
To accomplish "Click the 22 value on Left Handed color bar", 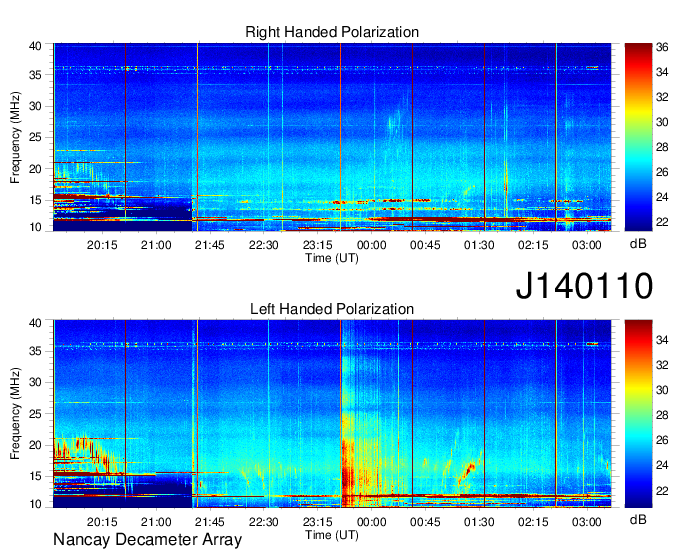I will pyautogui.click(x=662, y=491).
